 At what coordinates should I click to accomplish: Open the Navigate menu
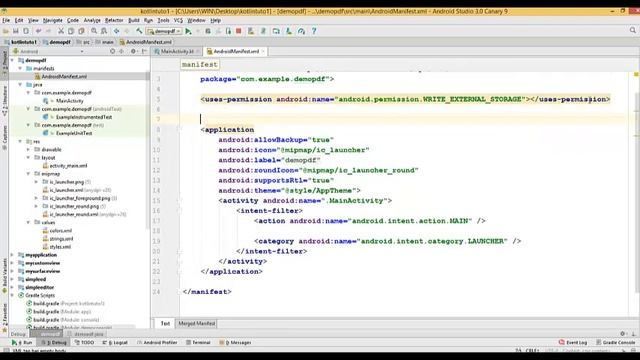tap(53, 20)
